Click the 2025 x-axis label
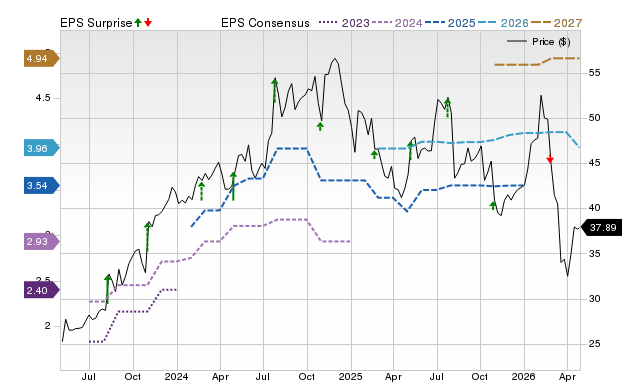The width and height of the screenshot is (640, 382). (350, 376)
